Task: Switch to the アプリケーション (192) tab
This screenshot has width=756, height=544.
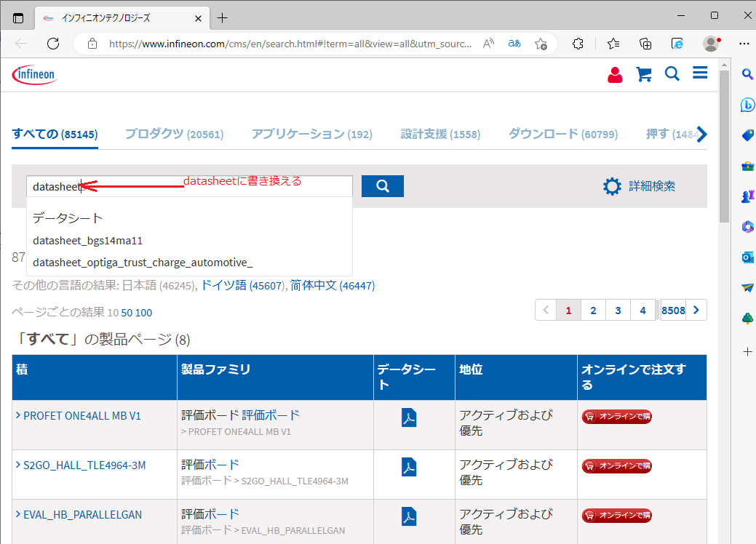Action: (x=312, y=134)
